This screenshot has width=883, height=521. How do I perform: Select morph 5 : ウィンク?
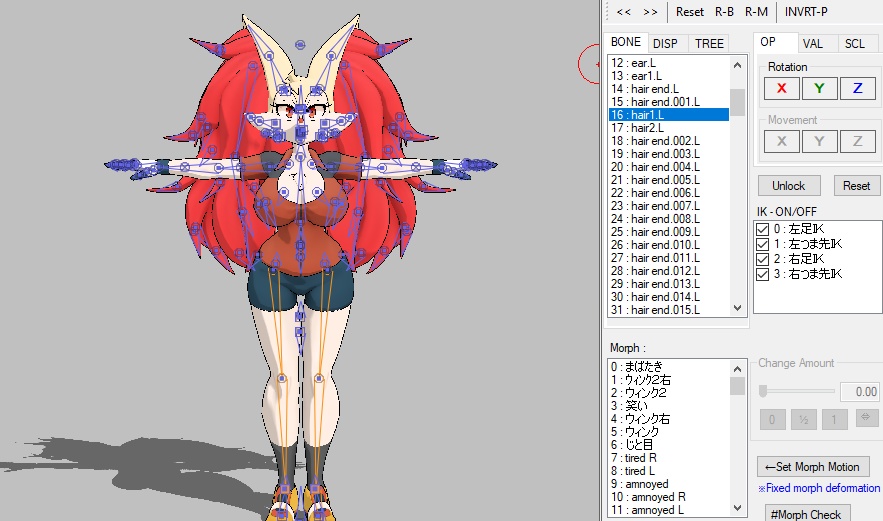click(669, 431)
